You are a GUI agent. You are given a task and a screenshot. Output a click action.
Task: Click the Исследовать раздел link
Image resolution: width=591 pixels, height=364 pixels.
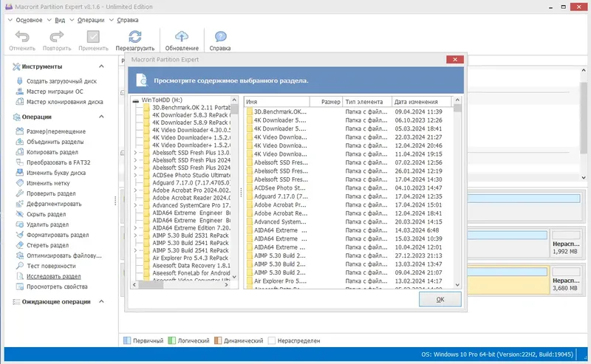53,276
